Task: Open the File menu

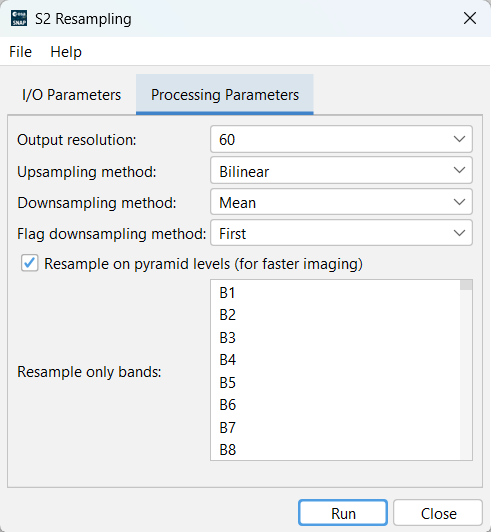Action: [20, 52]
